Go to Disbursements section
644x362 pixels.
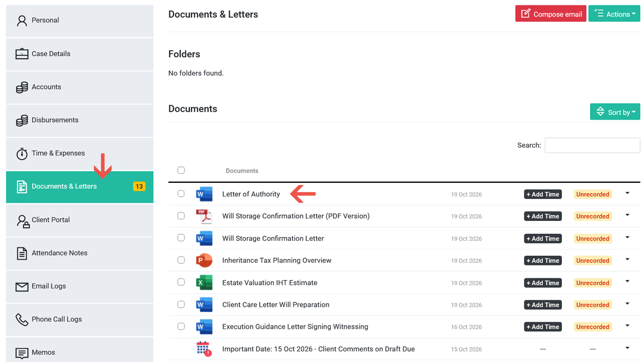pyautogui.click(x=79, y=120)
